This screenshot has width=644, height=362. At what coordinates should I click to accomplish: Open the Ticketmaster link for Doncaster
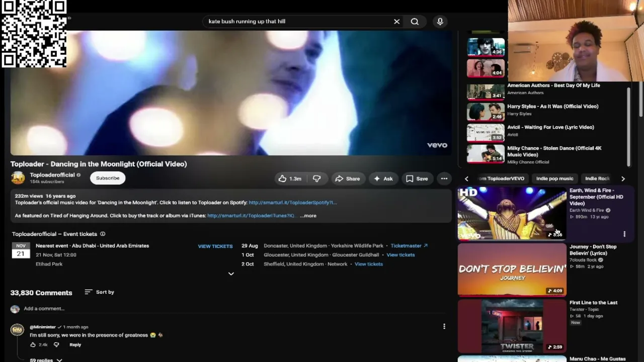click(x=409, y=246)
